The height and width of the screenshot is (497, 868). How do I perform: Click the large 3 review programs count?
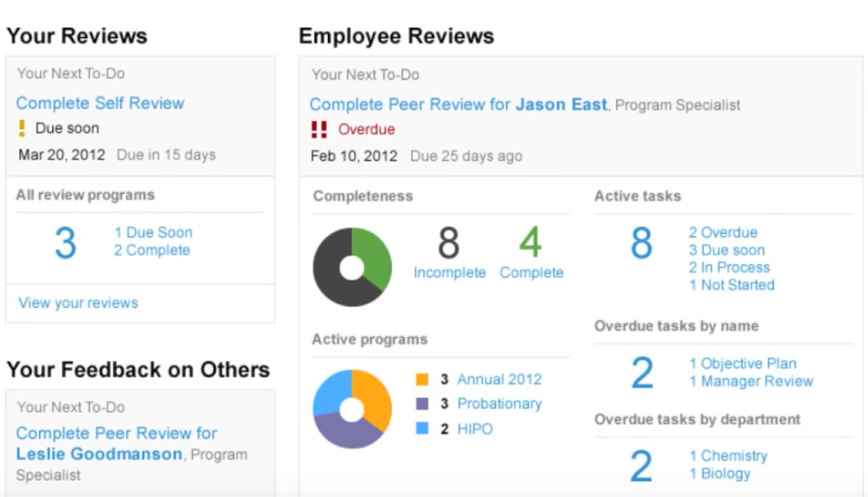point(65,242)
